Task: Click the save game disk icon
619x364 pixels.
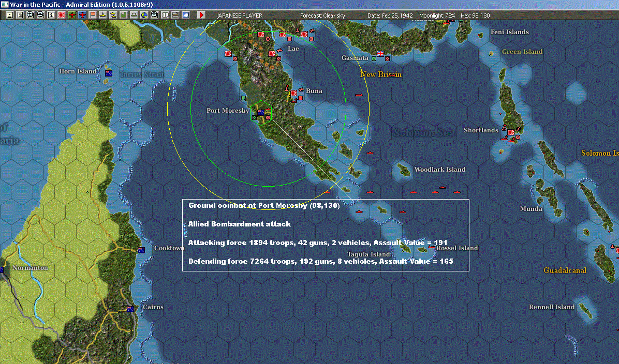Action: [x=10, y=15]
